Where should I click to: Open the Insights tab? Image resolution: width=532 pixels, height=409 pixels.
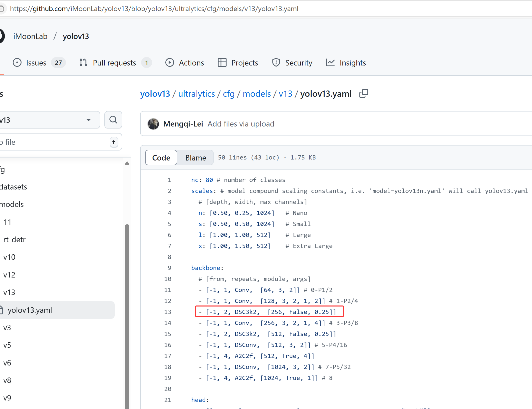(346, 62)
